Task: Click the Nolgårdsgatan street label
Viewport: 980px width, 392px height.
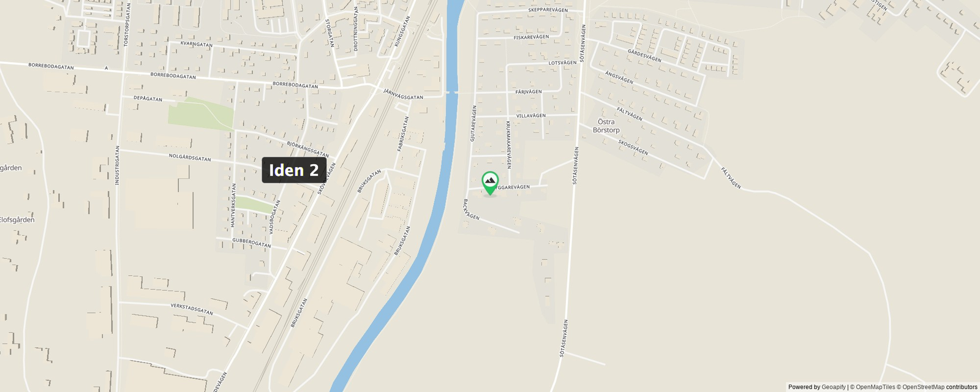Action: click(x=190, y=157)
